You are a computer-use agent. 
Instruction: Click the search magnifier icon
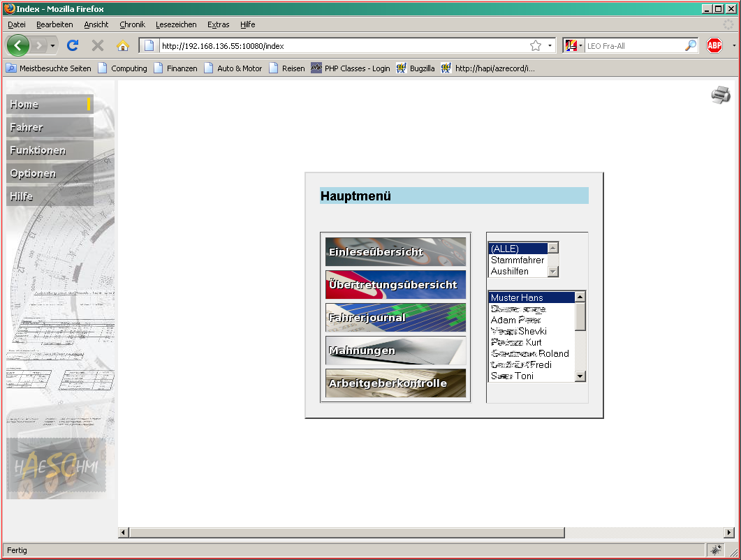click(x=690, y=46)
